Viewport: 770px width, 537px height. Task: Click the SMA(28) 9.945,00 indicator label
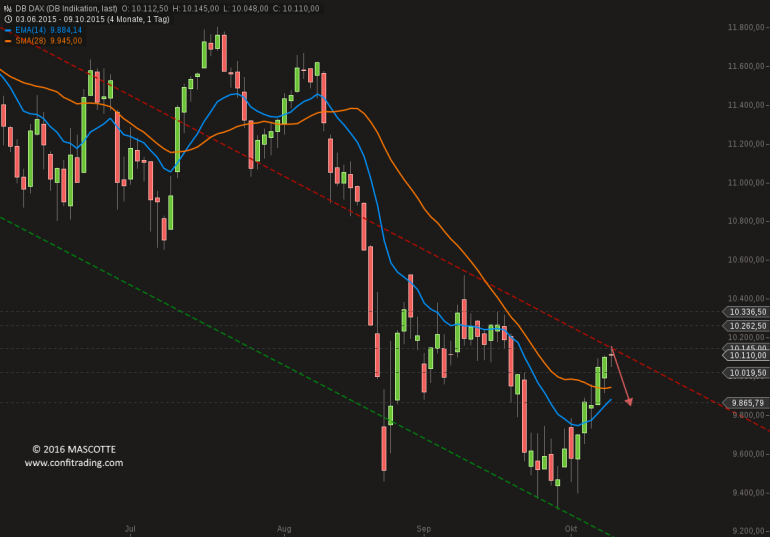tap(48, 41)
